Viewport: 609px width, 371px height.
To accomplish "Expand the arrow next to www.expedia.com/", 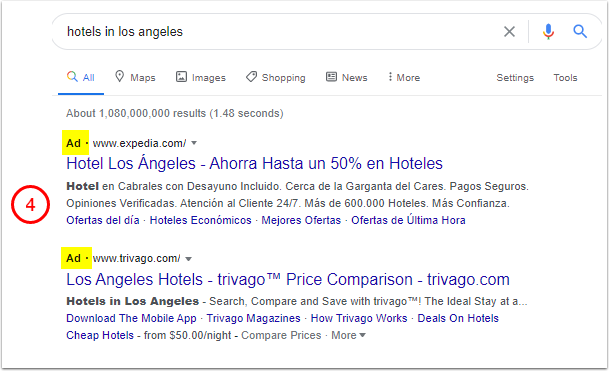I will (194, 143).
